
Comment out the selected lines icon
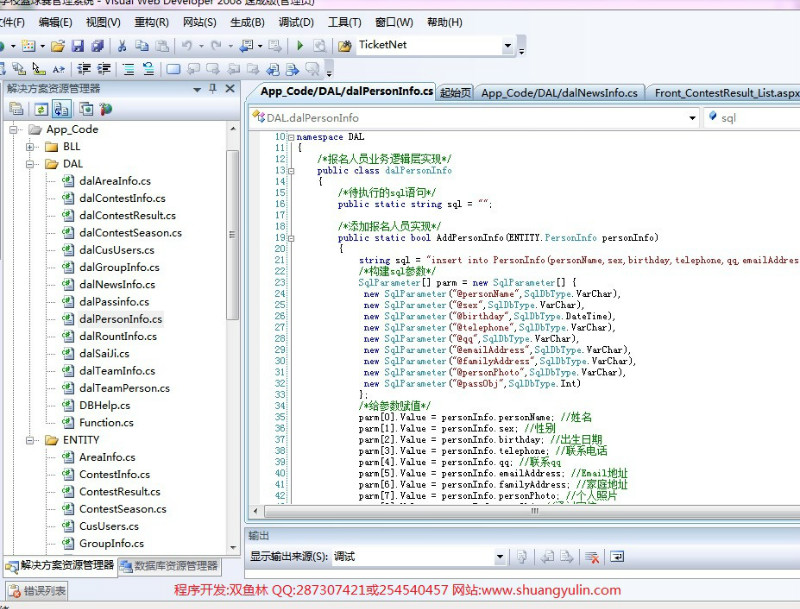click(129, 69)
